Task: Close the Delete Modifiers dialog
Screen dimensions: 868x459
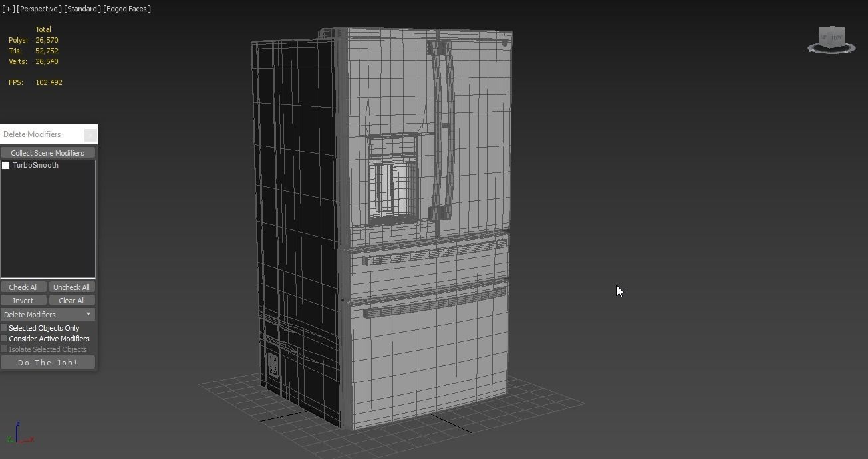Action: (90, 134)
